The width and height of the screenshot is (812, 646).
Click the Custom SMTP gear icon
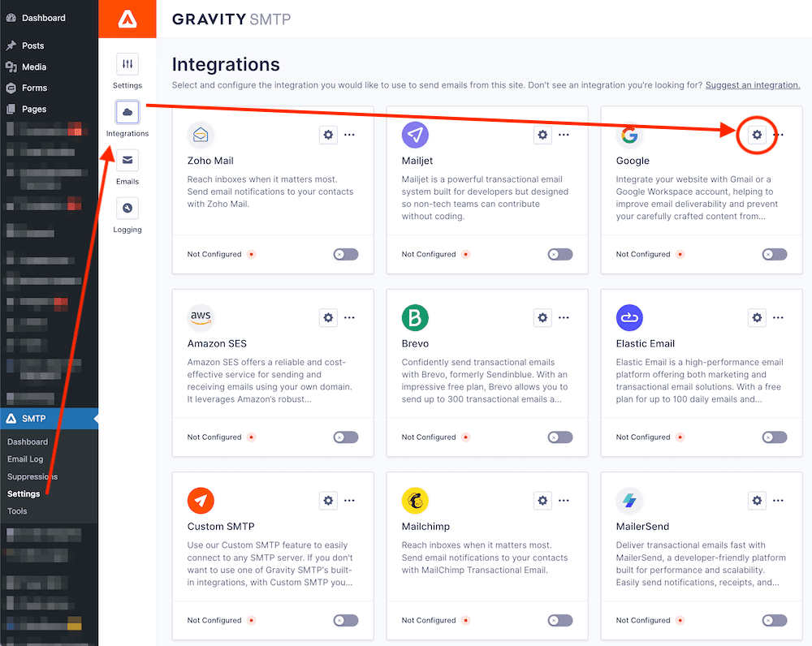click(x=328, y=501)
